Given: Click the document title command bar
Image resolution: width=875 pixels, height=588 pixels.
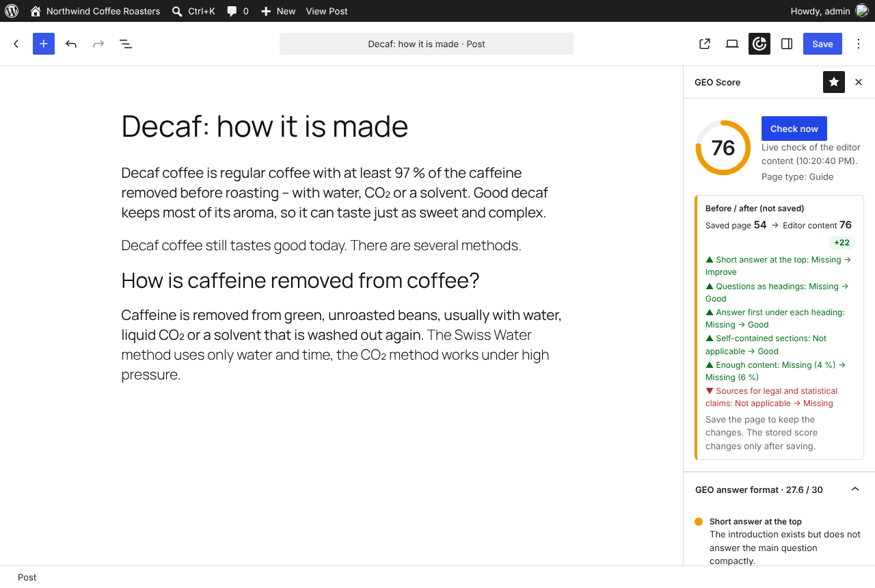Looking at the screenshot, I should (427, 44).
